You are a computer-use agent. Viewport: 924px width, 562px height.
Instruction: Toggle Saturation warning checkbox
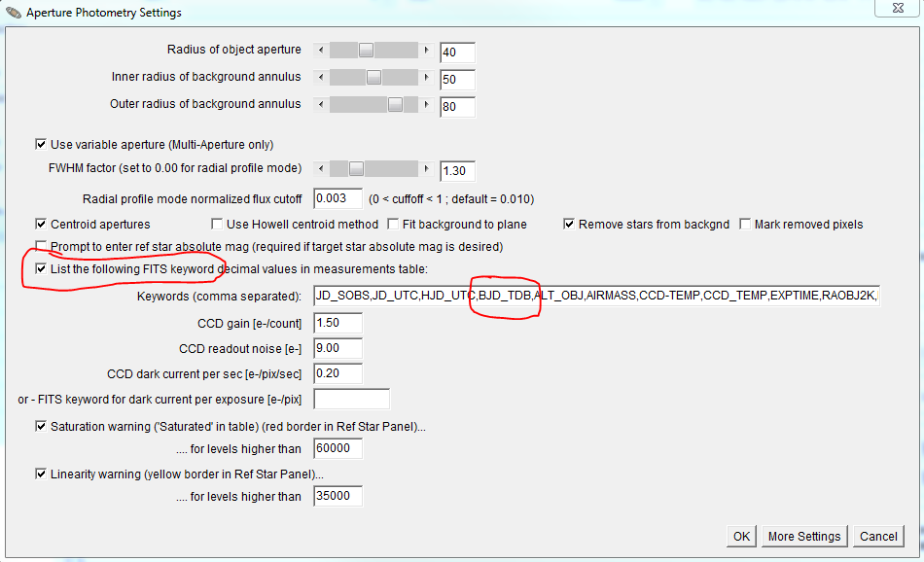41,427
